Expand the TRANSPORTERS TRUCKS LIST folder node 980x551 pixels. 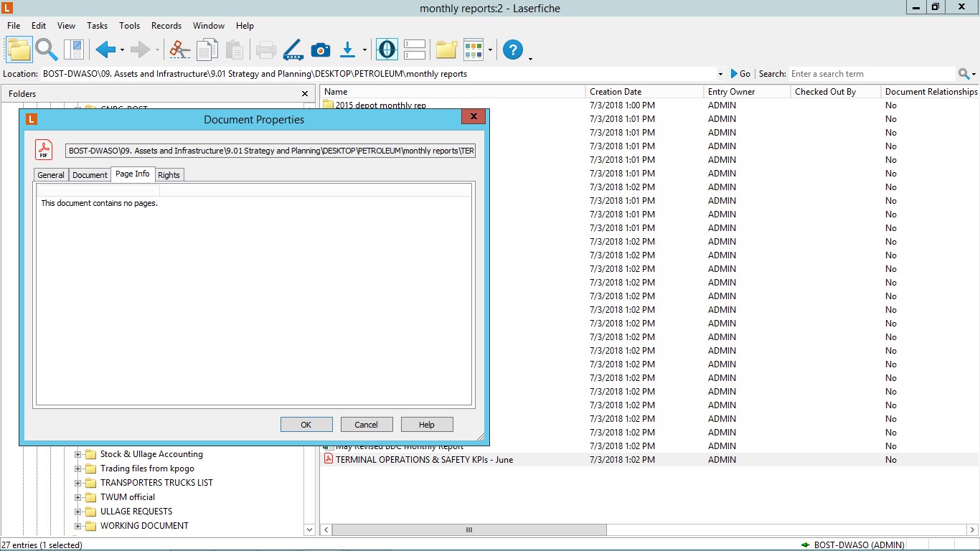point(78,483)
